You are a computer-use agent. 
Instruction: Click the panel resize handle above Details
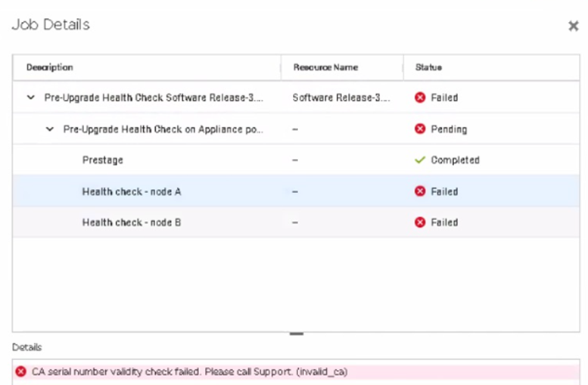point(296,334)
